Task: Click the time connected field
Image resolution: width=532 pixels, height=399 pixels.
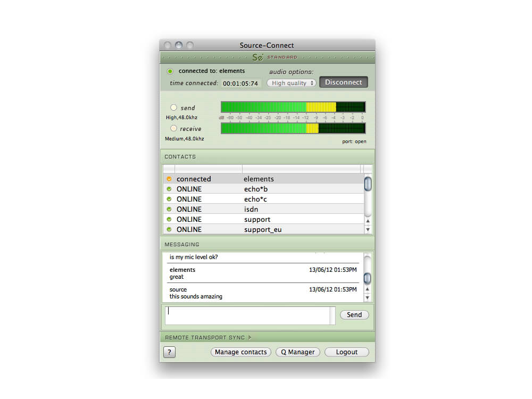Action: click(x=240, y=84)
